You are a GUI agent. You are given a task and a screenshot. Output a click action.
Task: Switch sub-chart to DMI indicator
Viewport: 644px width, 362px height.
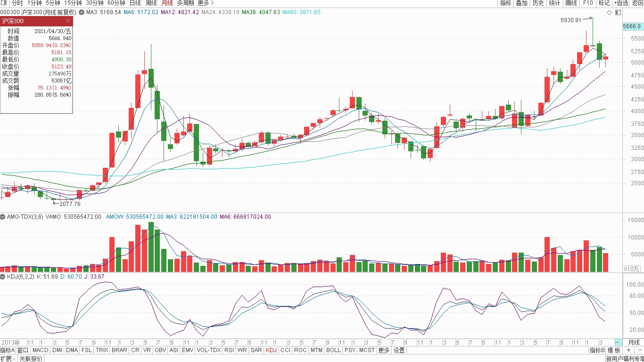click(57, 350)
